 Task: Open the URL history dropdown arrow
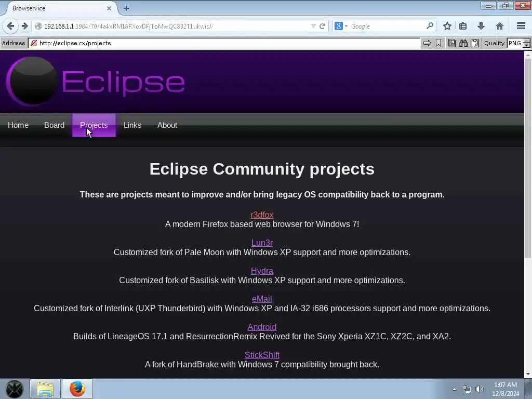tap(313, 26)
